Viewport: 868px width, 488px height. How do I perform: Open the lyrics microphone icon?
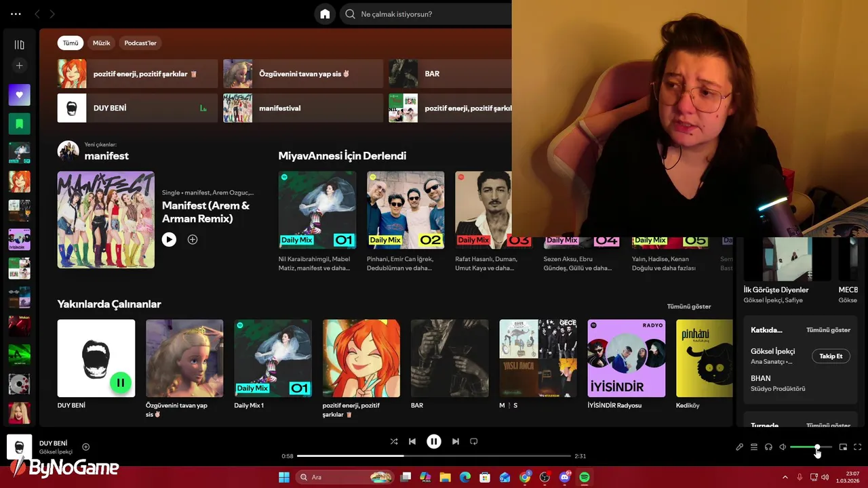coord(740,447)
